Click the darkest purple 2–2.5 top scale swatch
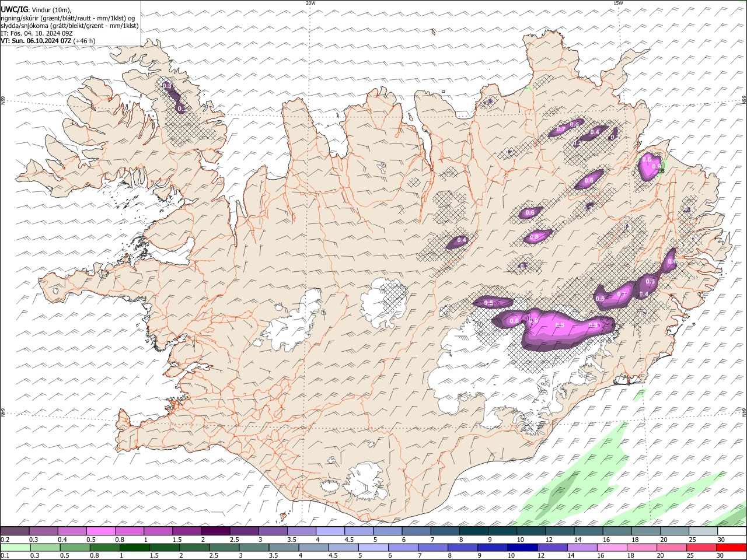The height and width of the screenshot is (560, 747). (x=215, y=531)
